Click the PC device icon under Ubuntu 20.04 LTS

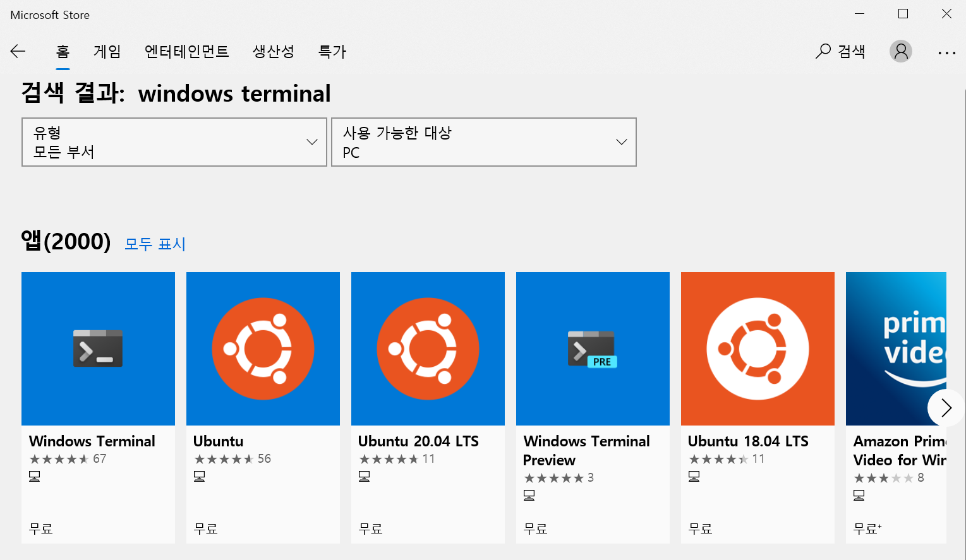click(365, 477)
